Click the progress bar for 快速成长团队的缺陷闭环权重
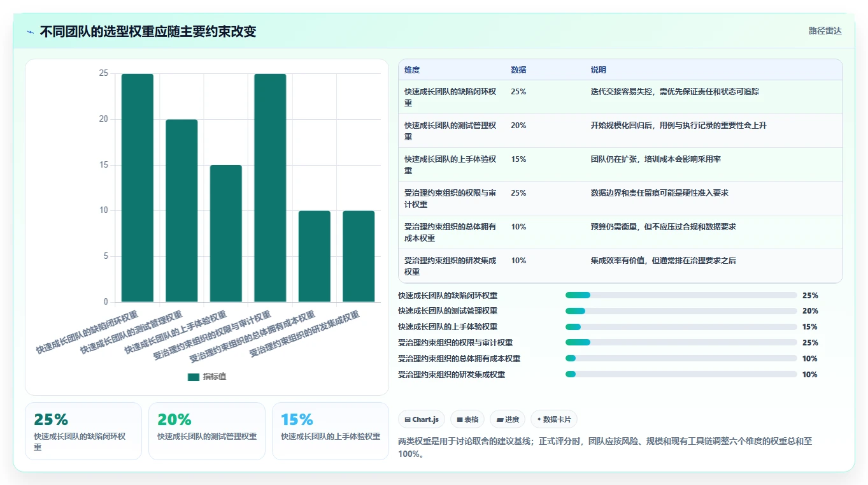 tap(681, 295)
